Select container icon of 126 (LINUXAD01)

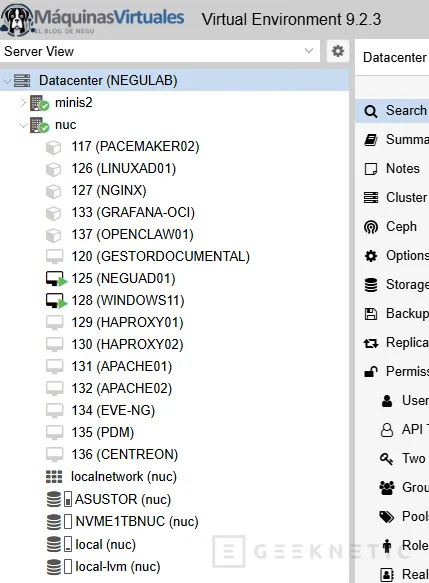54,169
